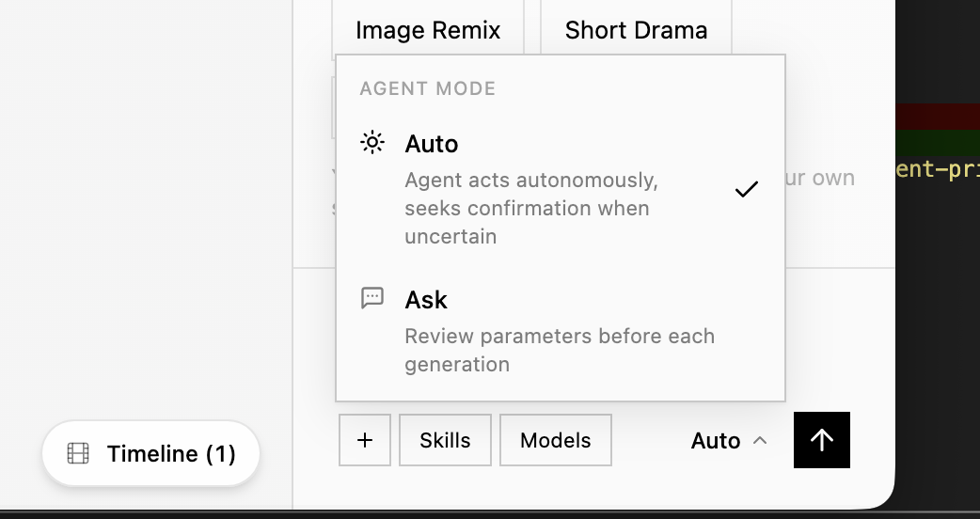Choose the Image Remix suggestion
980x519 pixels.
(428, 30)
